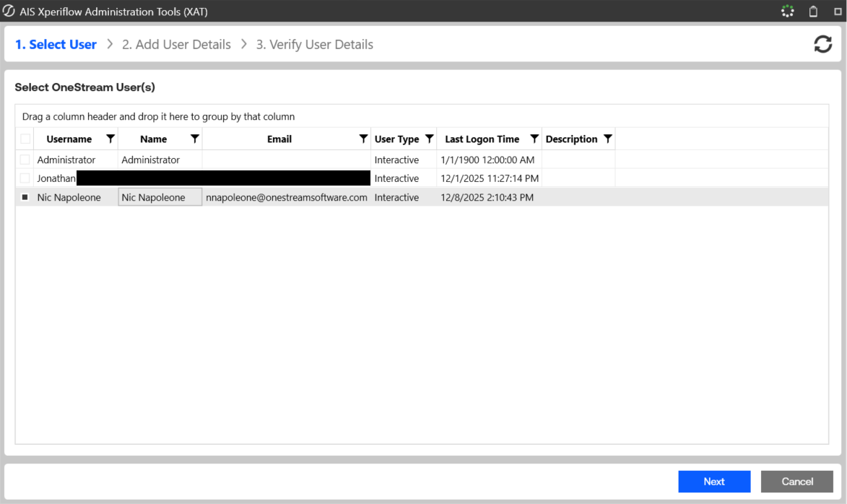This screenshot has height=504, width=847.
Task: Go to step 3. Verify User Details
Action: (314, 44)
